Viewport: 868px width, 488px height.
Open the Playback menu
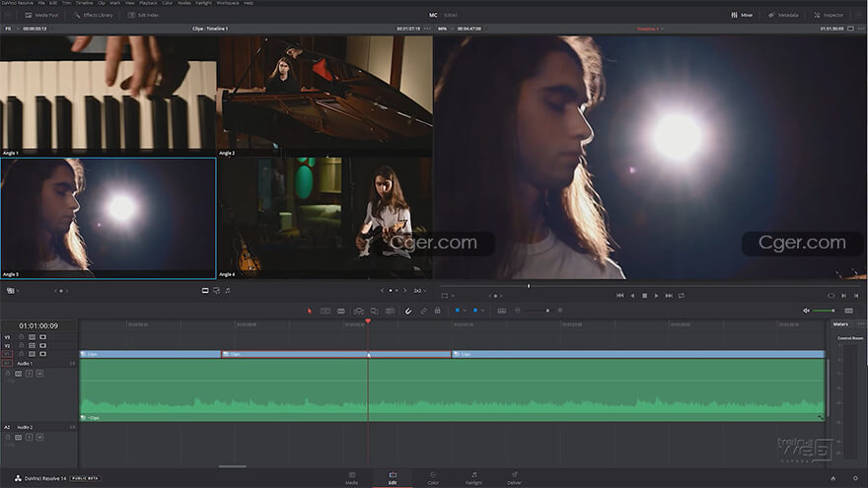(148, 3)
